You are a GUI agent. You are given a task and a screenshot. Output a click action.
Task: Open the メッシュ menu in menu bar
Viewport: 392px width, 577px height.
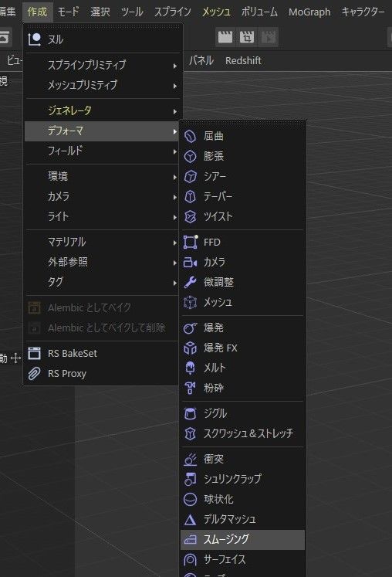pyautogui.click(x=216, y=12)
